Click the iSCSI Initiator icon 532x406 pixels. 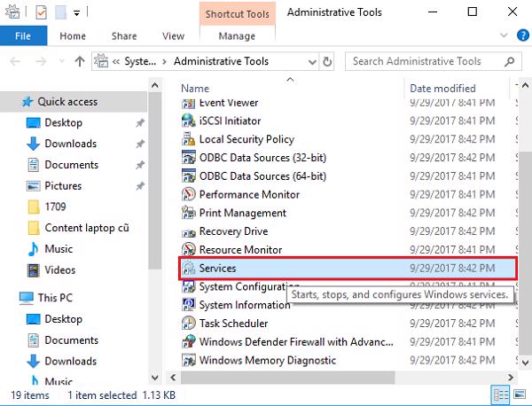click(188, 121)
